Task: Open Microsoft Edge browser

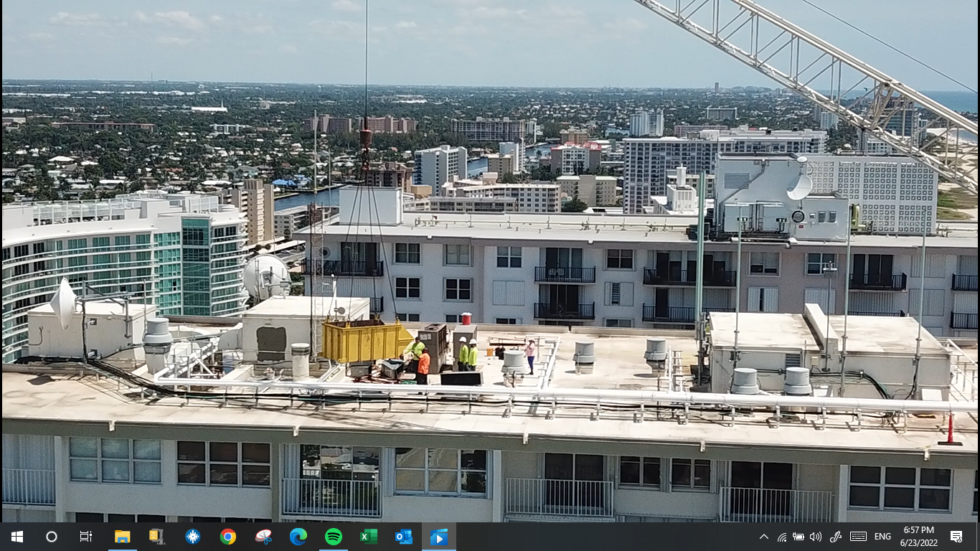Action: pos(298,537)
